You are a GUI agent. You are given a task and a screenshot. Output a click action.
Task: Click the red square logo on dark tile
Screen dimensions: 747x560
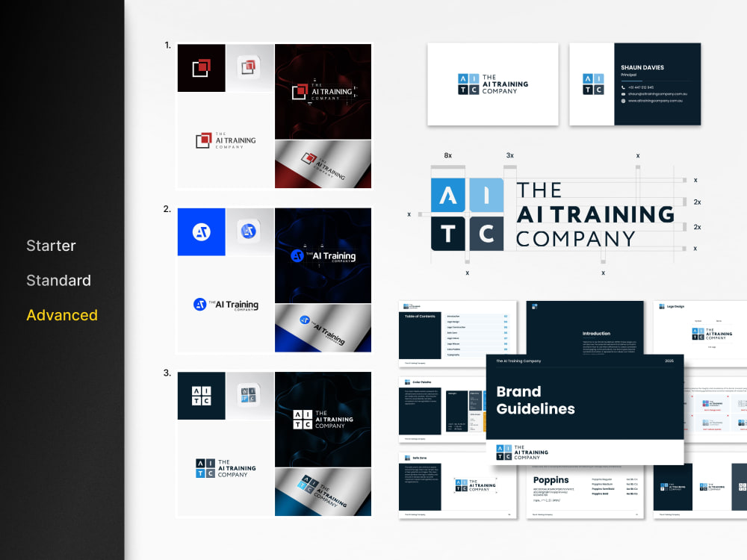click(202, 68)
